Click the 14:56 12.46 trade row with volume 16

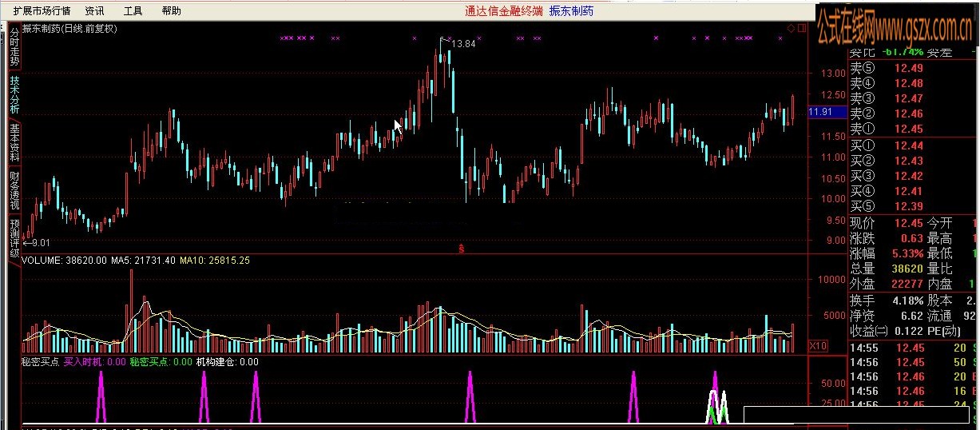point(913,391)
